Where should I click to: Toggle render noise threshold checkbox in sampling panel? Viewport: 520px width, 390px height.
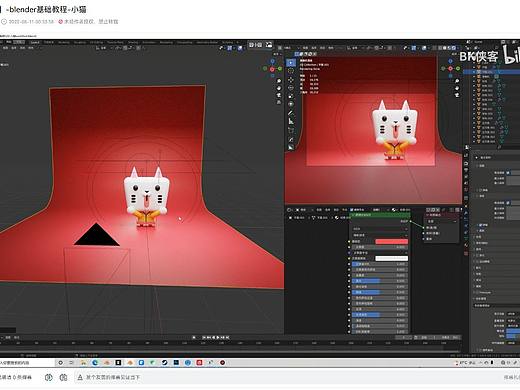pos(508,203)
